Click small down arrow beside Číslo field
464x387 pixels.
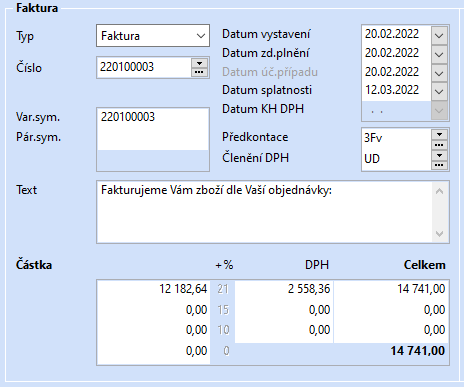199,63
